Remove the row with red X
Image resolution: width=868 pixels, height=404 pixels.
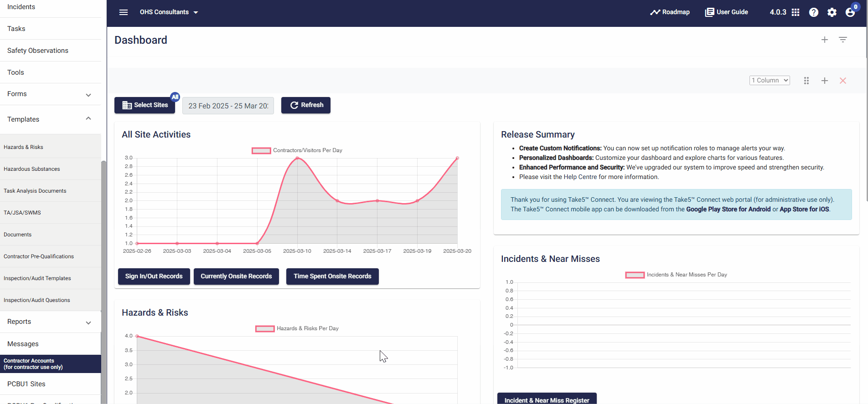point(843,81)
